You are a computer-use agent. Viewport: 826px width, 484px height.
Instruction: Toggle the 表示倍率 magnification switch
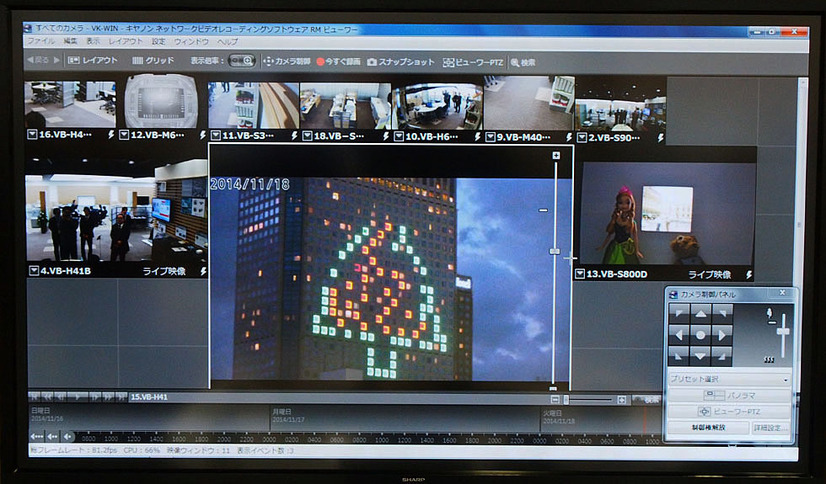[242, 61]
